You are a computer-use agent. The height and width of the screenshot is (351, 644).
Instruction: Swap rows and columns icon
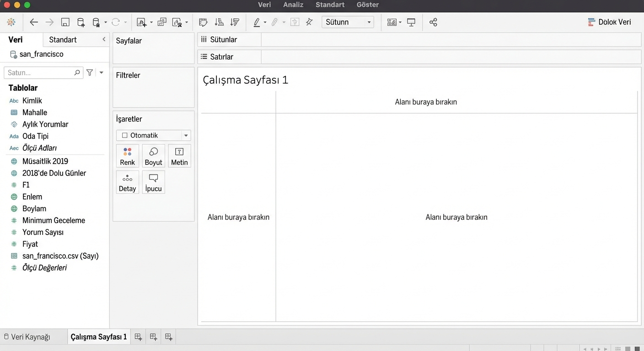pos(204,22)
